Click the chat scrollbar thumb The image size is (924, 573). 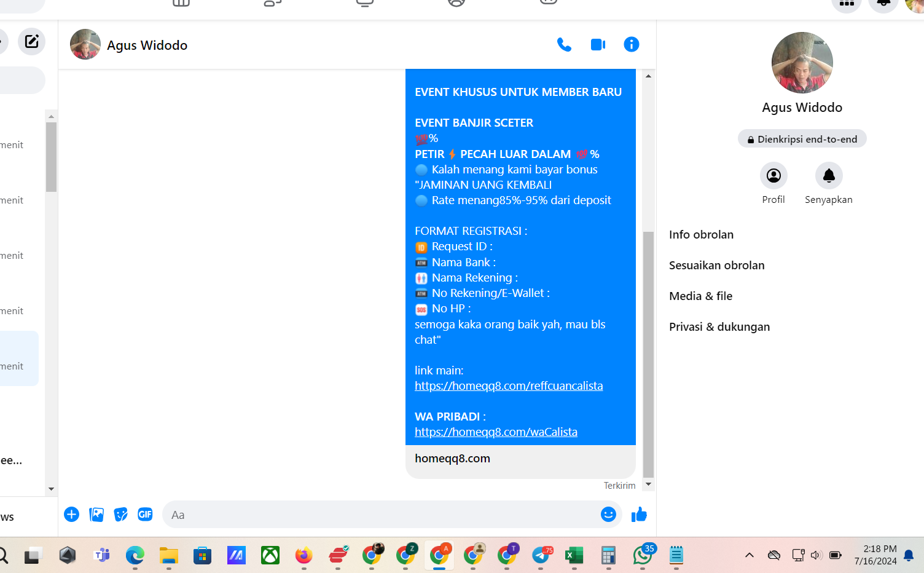coord(648,354)
